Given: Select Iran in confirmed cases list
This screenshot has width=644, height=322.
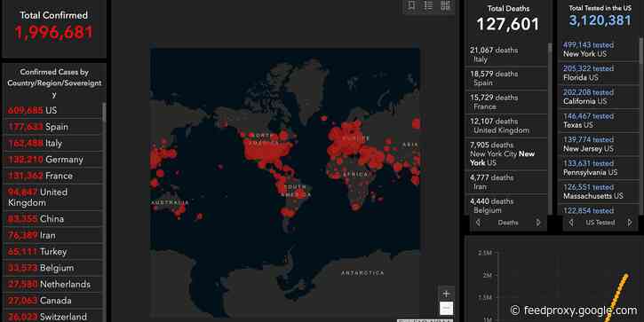Looking at the screenshot, I should pyautogui.click(x=53, y=235).
